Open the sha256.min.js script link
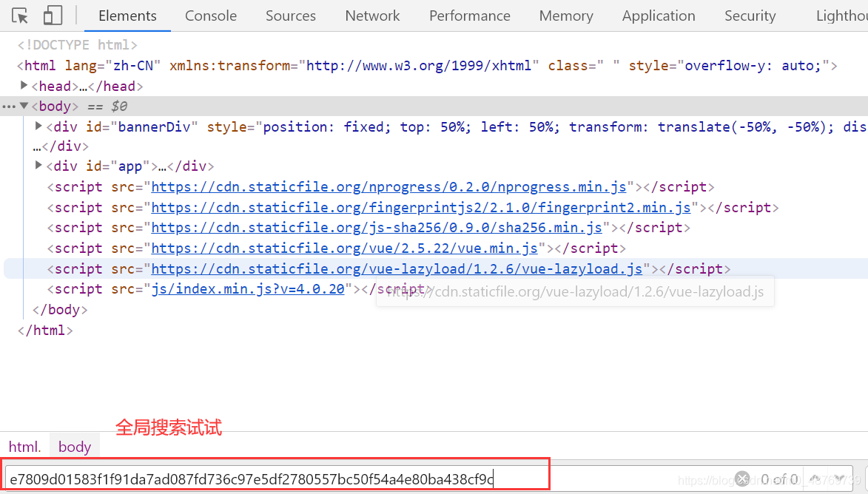 coord(377,227)
